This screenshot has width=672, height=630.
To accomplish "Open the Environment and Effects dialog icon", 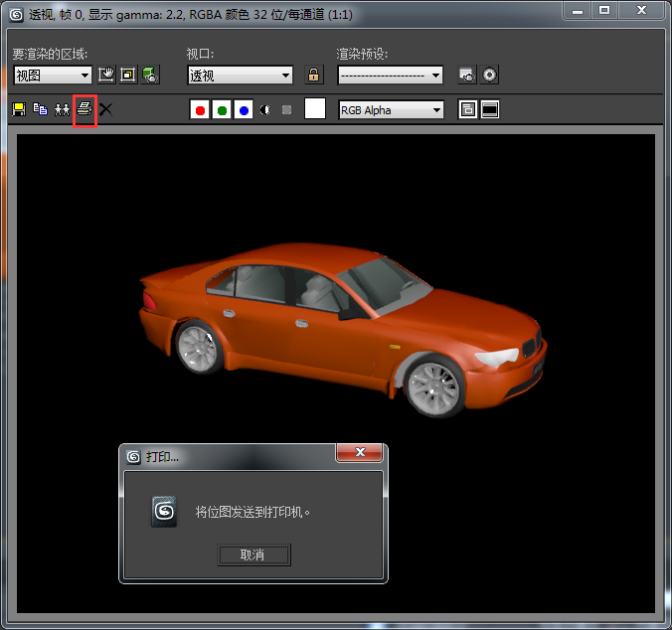I will [x=489, y=75].
